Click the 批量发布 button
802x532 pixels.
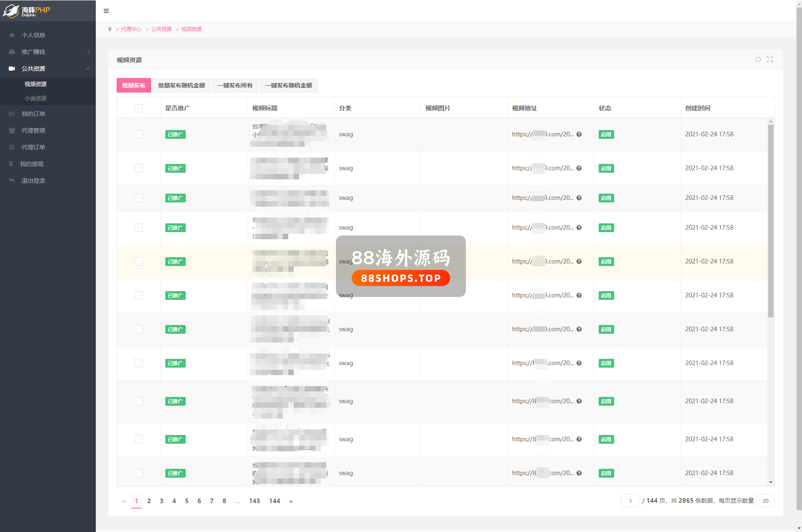[133, 85]
